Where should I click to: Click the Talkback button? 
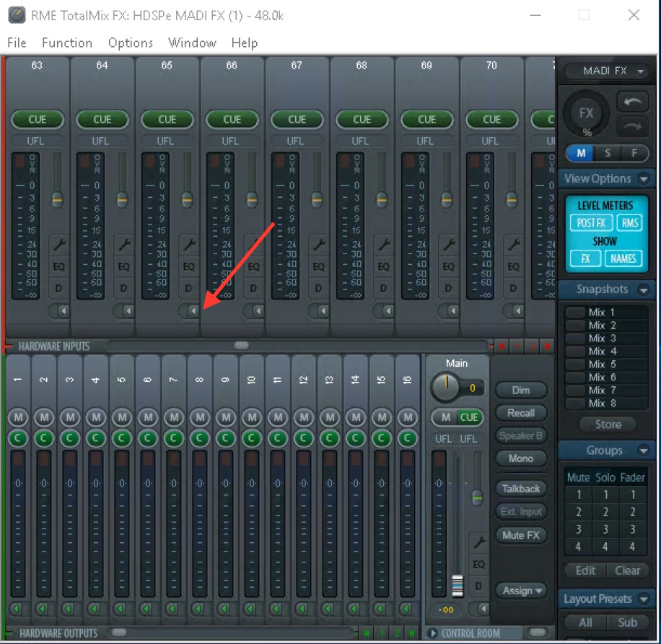pyautogui.click(x=521, y=489)
